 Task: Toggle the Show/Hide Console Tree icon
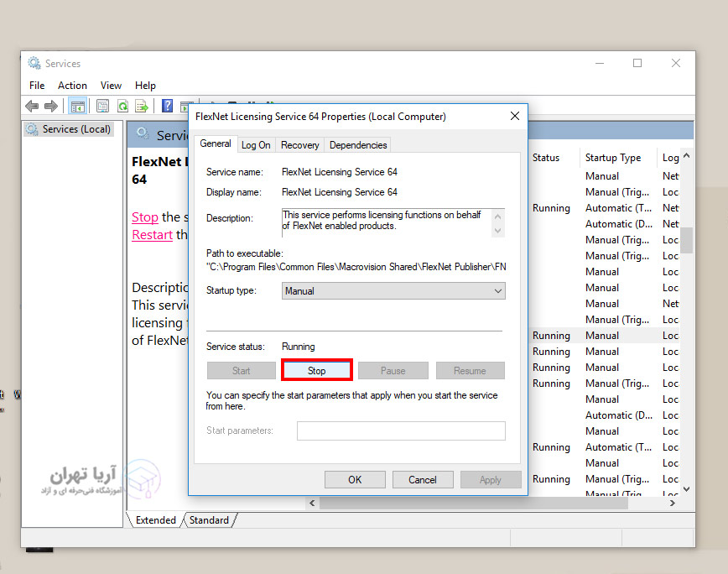pyautogui.click(x=77, y=106)
